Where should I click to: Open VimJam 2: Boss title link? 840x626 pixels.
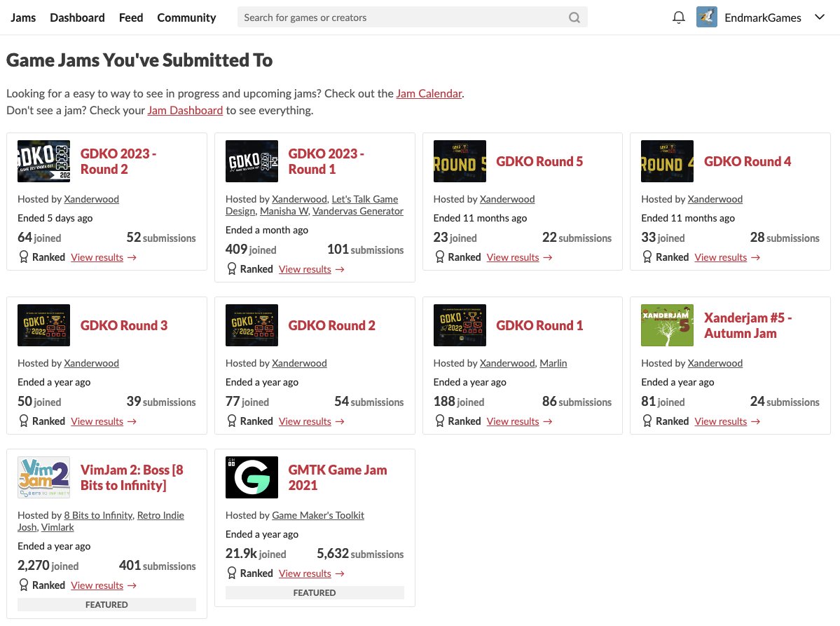132,477
